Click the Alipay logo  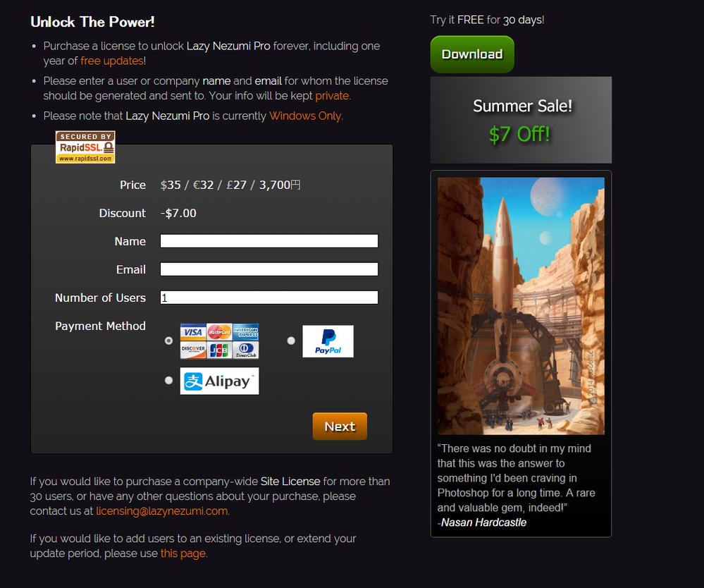point(220,381)
